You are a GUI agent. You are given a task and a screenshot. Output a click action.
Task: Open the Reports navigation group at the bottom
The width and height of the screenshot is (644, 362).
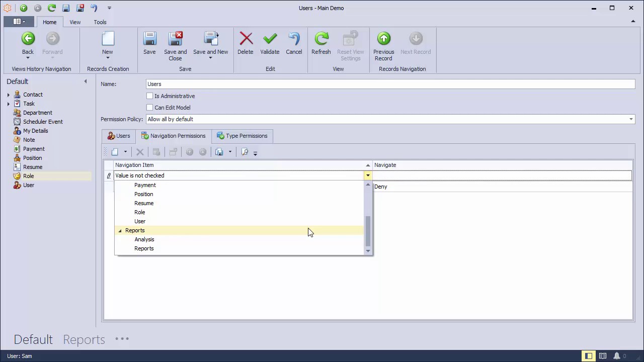(x=84, y=339)
